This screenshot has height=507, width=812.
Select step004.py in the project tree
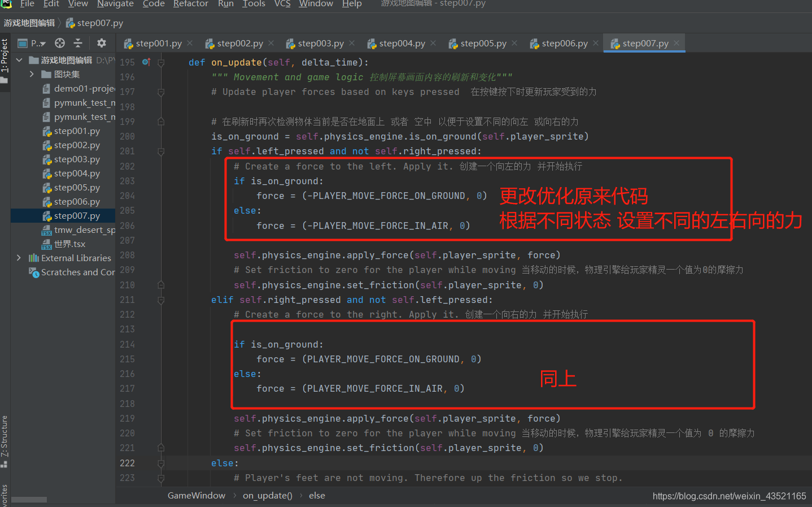click(77, 174)
